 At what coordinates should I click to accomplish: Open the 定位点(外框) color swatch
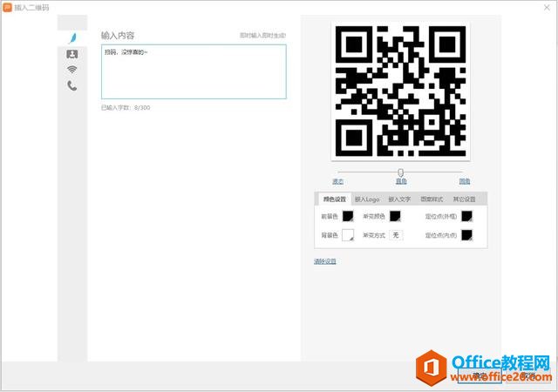click(x=466, y=216)
